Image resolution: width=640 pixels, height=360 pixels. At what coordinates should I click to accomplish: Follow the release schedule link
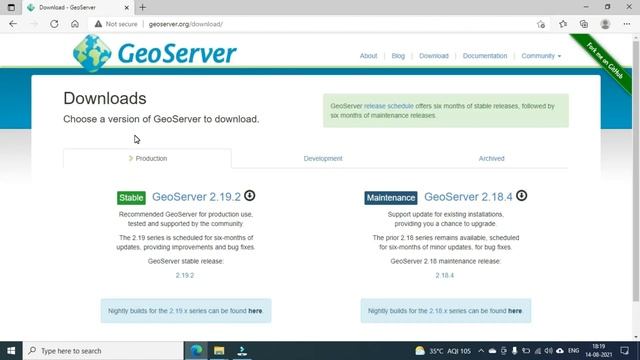click(389, 106)
